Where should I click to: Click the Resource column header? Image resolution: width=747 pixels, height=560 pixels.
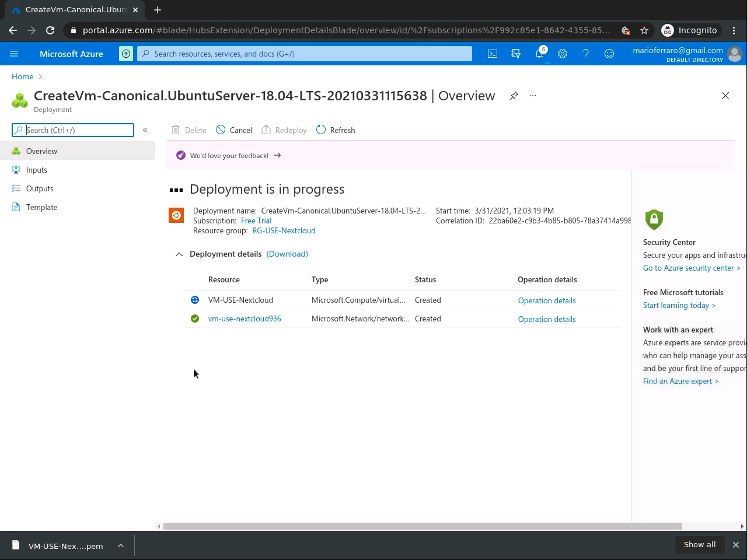point(224,280)
